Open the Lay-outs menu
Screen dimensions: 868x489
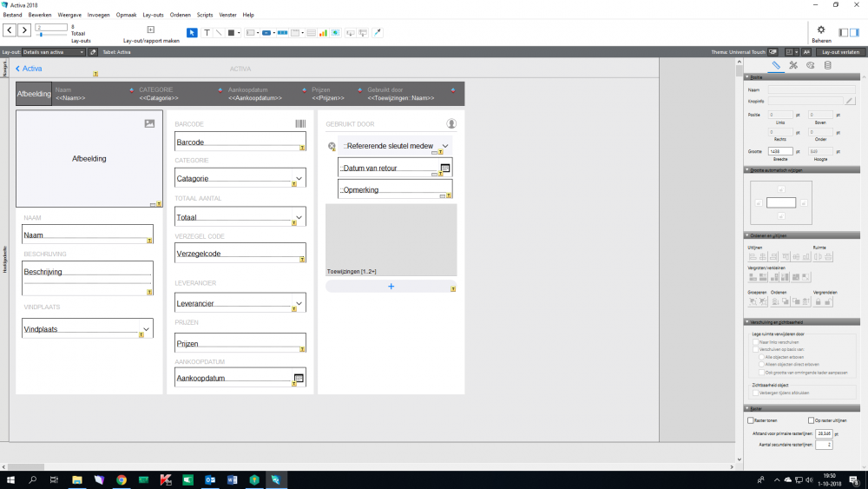coord(153,15)
